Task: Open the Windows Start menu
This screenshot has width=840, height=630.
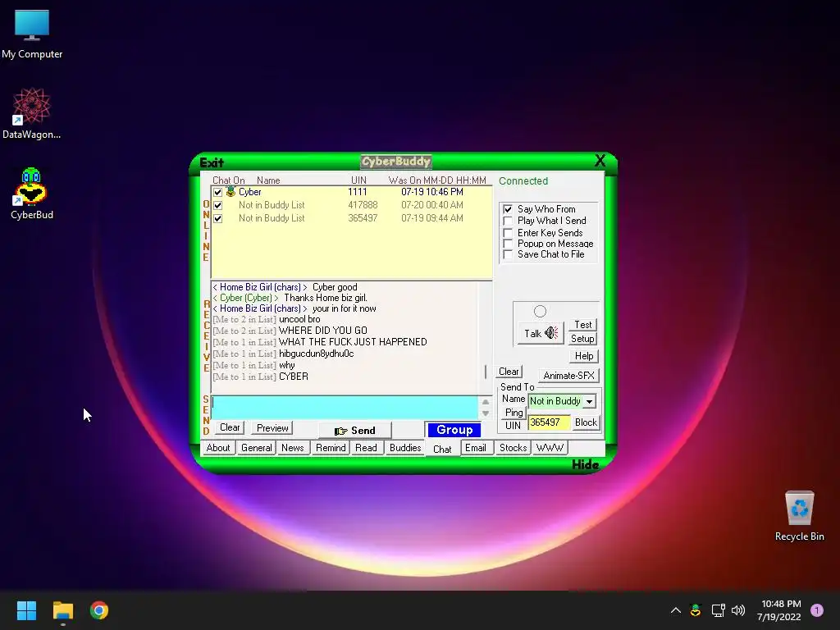Action: tap(26, 610)
